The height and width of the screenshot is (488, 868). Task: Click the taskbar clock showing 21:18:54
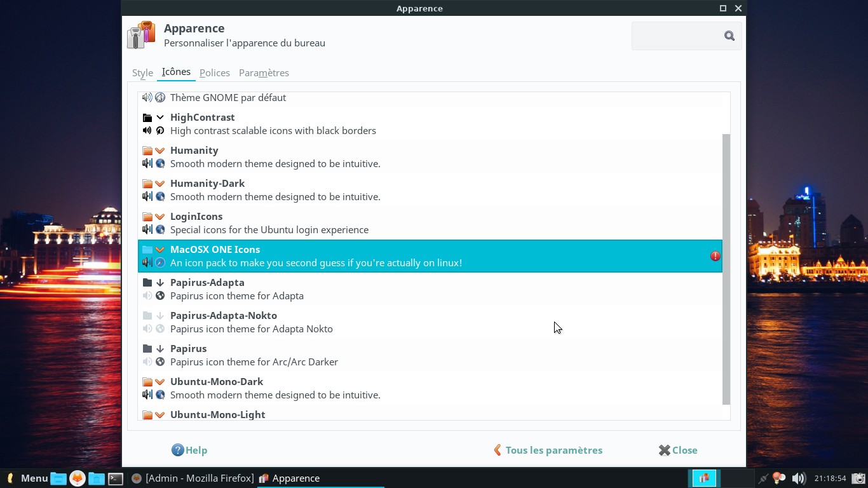tap(831, 478)
